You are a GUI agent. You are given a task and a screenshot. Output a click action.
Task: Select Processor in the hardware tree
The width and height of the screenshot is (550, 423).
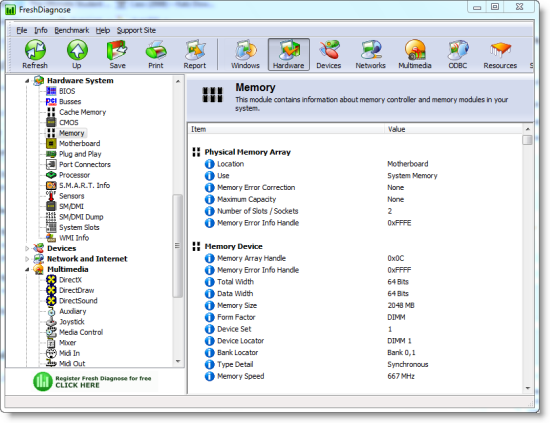pyautogui.click(x=74, y=175)
